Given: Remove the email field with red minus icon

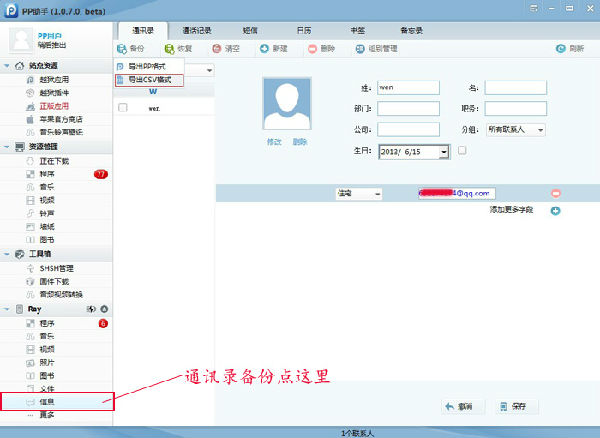Looking at the screenshot, I should point(556,194).
